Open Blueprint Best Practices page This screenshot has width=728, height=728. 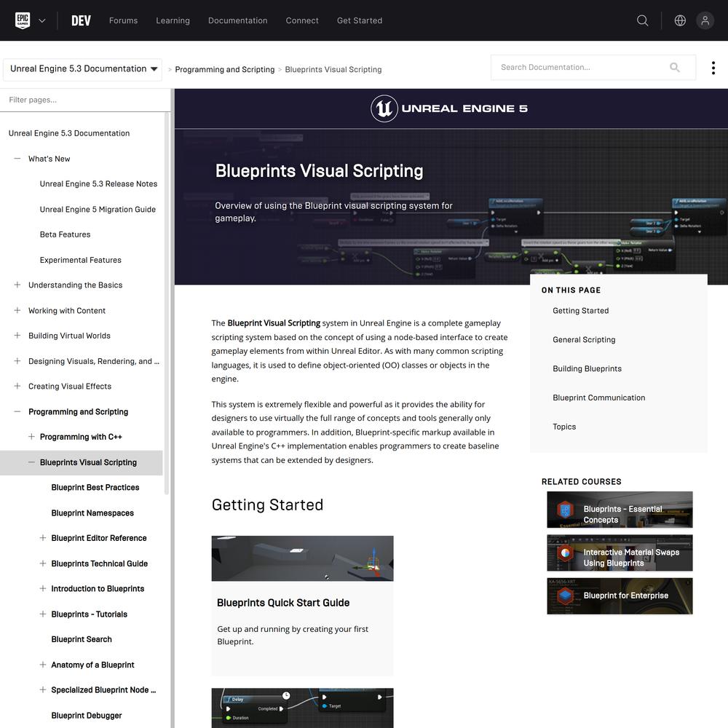coord(95,488)
